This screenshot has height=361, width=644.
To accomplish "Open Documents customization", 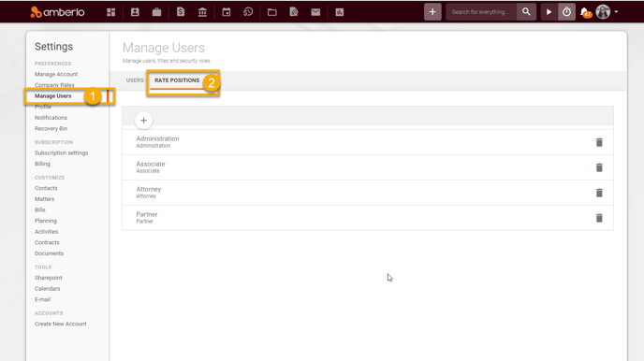I will (50, 253).
